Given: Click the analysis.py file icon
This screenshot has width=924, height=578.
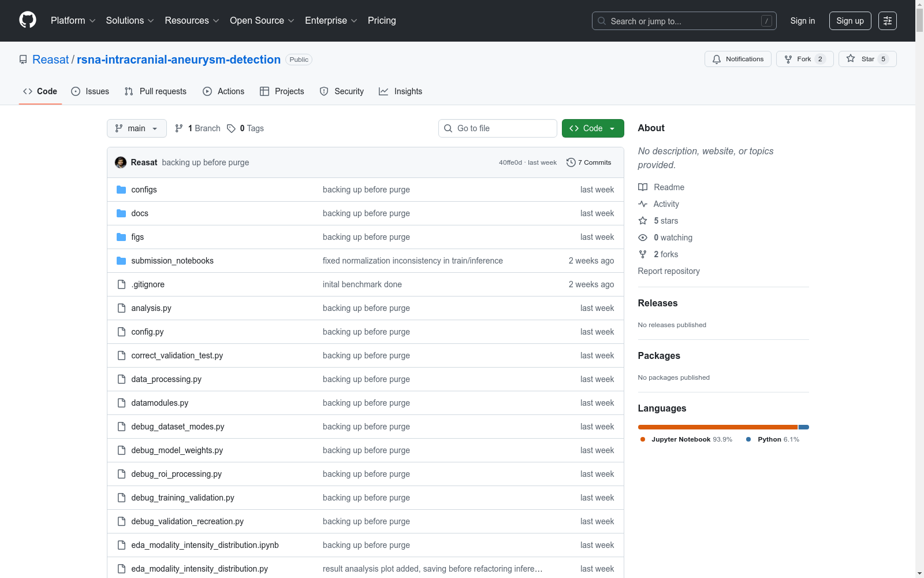Looking at the screenshot, I should (121, 308).
